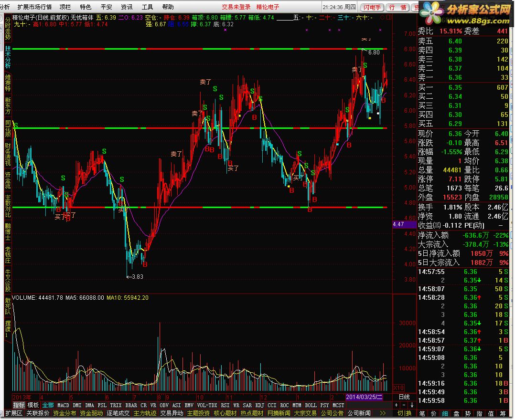The width and height of the screenshot is (515, 420).
Task: Open the 主力轨迹 bottom tab
Action: (x=145, y=413)
